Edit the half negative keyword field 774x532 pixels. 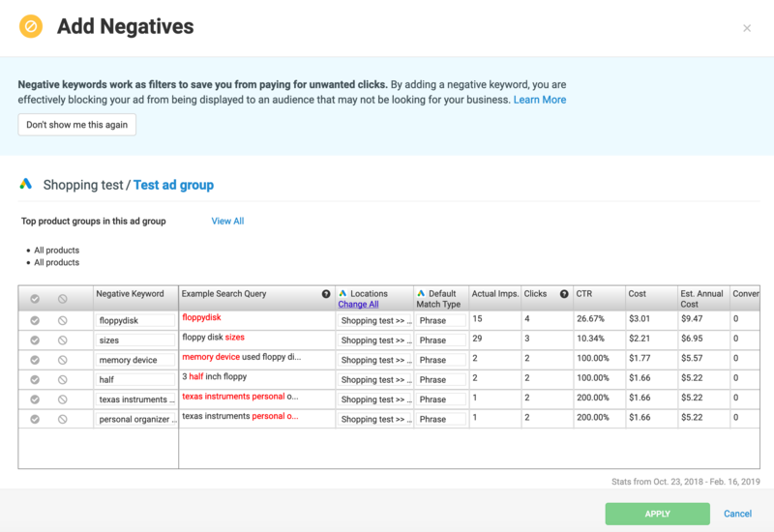[x=135, y=379]
